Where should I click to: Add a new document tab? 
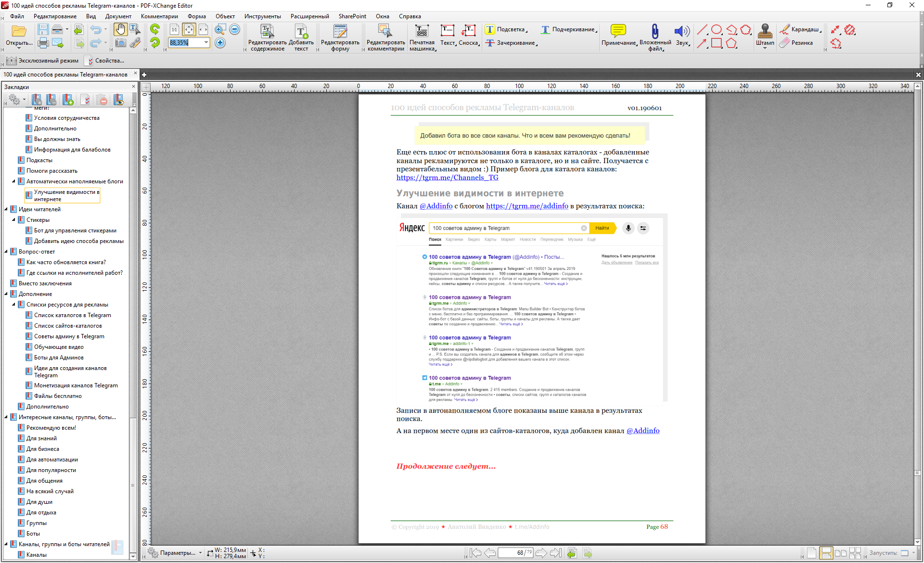pyautogui.click(x=144, y=75)
